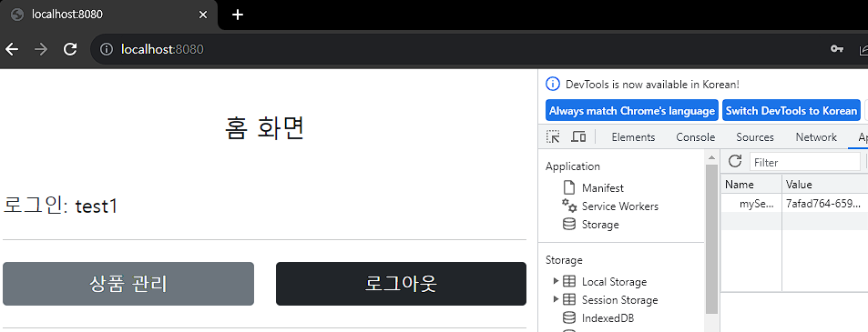Select Local Storage in sidebar
This screenshot has height=332, width=868.
point(614,282)
